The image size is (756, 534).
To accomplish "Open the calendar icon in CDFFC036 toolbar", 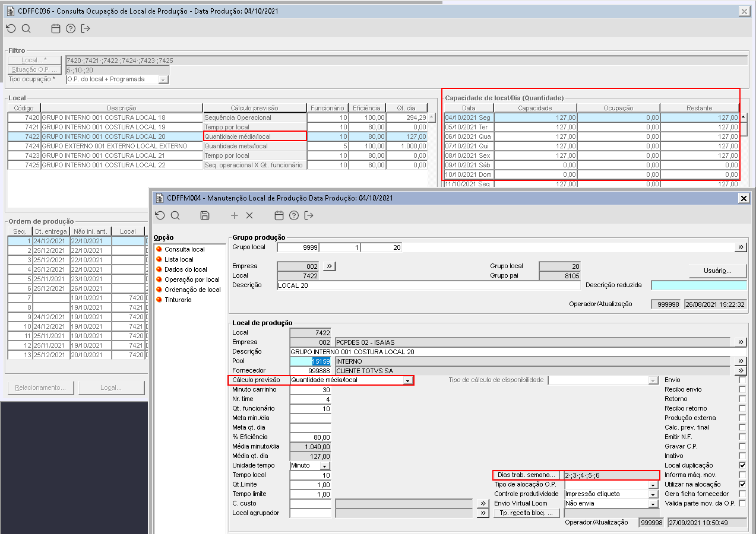I will pyautogui.click(x=56, y=28).
